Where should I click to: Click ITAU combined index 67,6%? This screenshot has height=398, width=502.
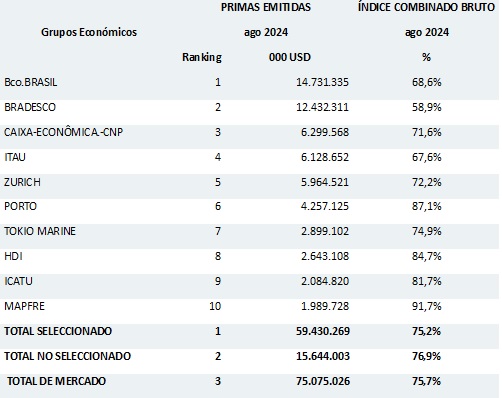(x=426, y=157)
